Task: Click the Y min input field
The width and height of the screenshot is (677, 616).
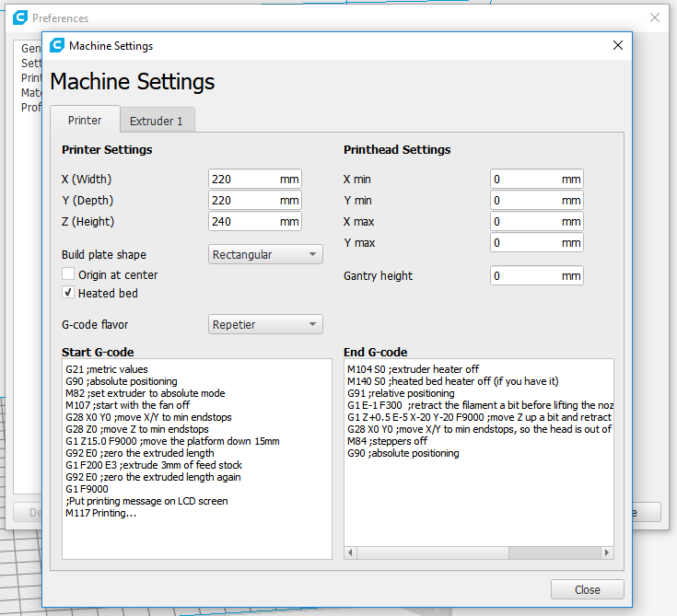Action: point(537,201)
